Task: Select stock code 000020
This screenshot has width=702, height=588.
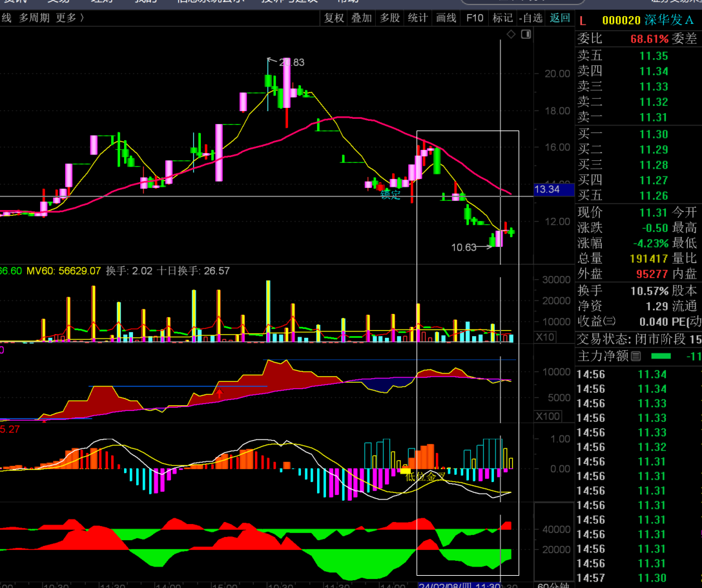Action: pyautogui.click(x=621, y=20)
